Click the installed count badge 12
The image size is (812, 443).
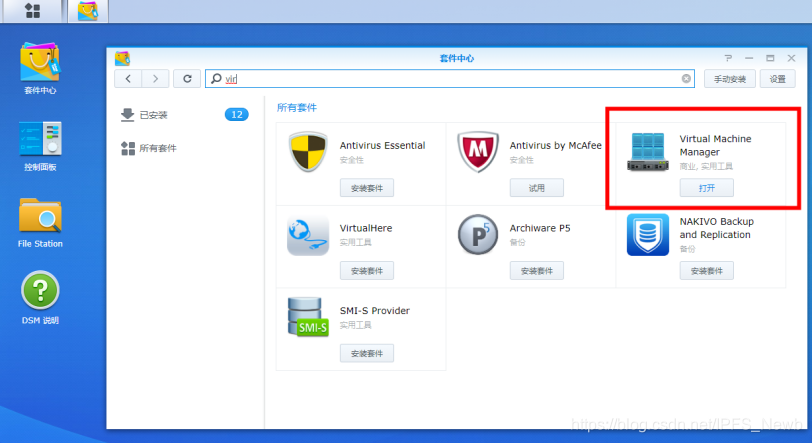pyautogui.click(x=237, y=115)
